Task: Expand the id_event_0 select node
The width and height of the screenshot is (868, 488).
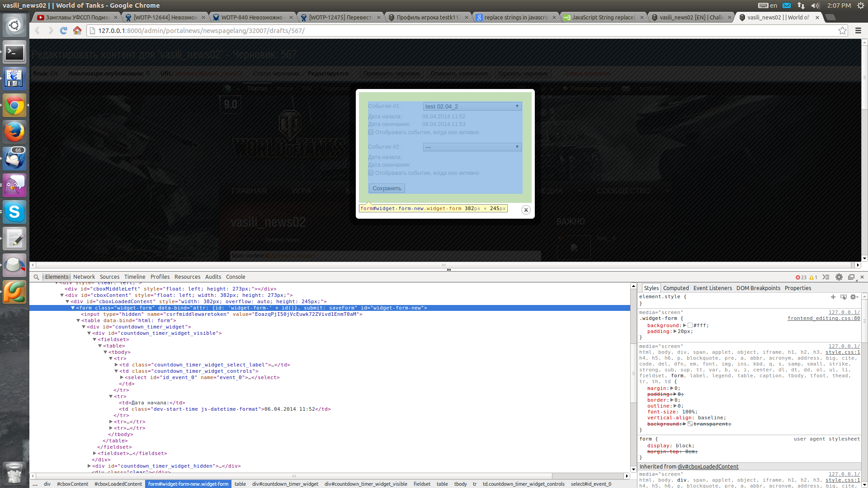Action: (x=122, y=377)
